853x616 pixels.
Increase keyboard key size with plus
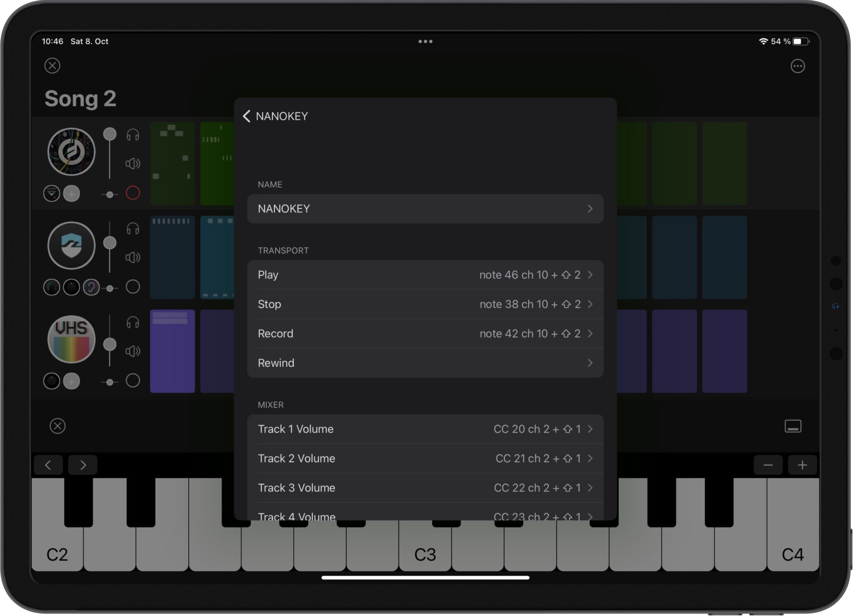803,465
